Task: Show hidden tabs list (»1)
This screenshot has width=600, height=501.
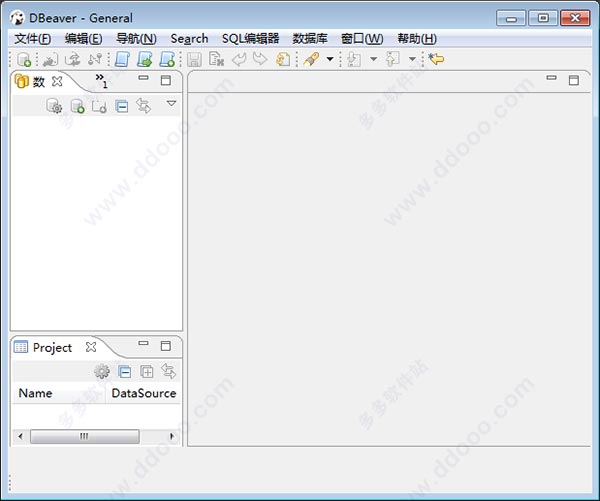Action: click(101, 80)
